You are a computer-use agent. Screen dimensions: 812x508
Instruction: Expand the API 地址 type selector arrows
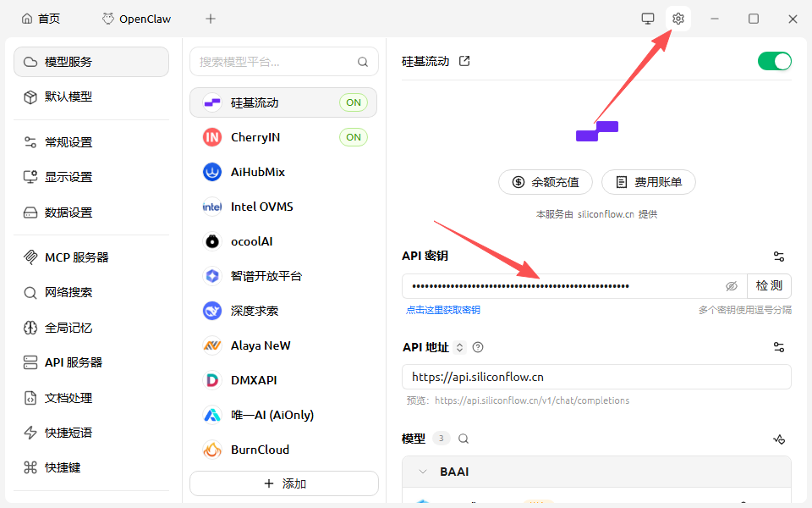460,347
